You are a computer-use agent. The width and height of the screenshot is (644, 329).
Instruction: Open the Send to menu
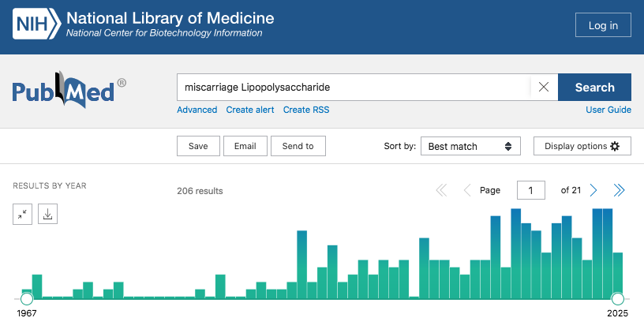coord(298,146)
